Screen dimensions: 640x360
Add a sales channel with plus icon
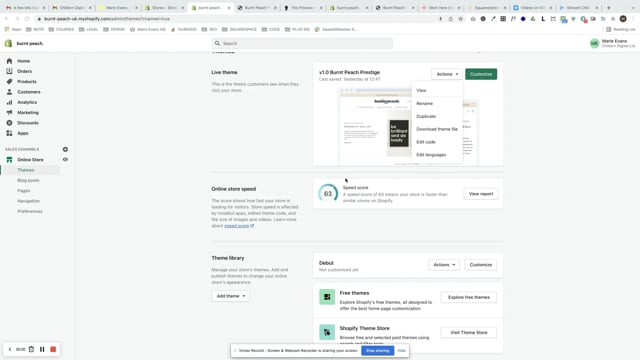pyautogui.click(x=65, y=149)
